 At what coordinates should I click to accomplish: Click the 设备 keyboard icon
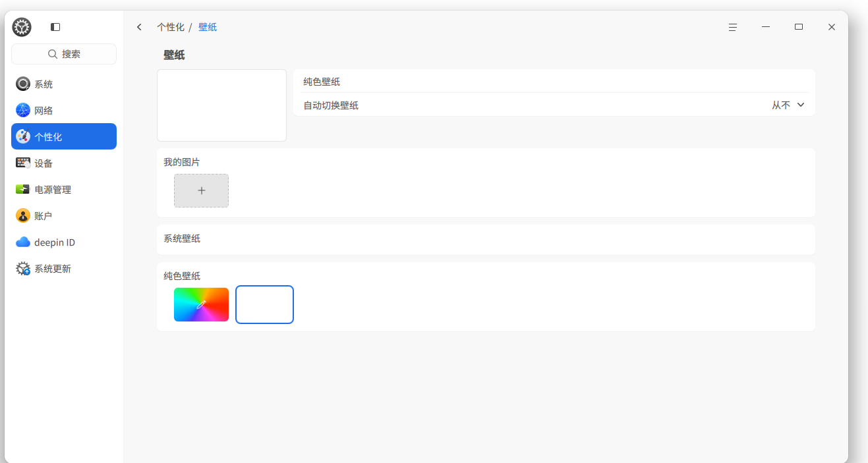23,163
